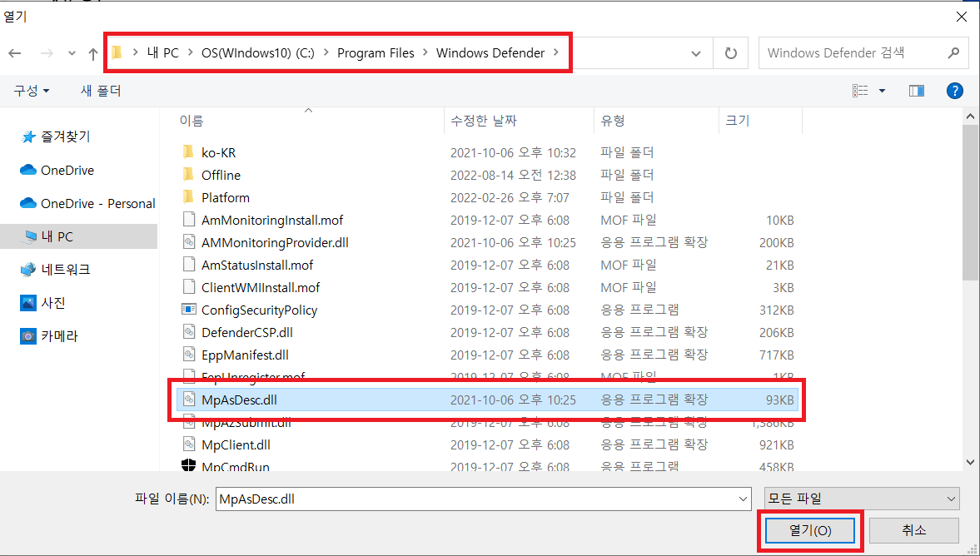The image size is (980, 556).
Task: Select the MpAsDesc.dll file icon
Action: click(x=188, y=400)
